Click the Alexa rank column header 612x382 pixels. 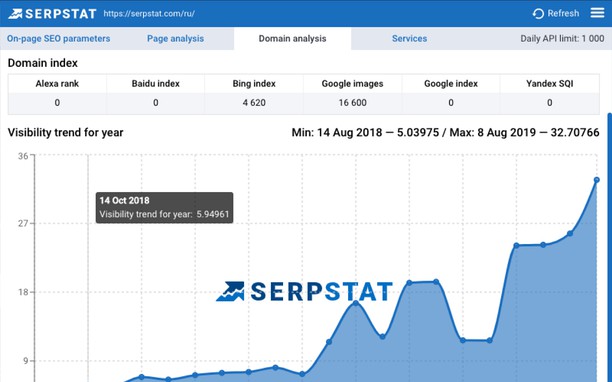[x=57, y=84]
